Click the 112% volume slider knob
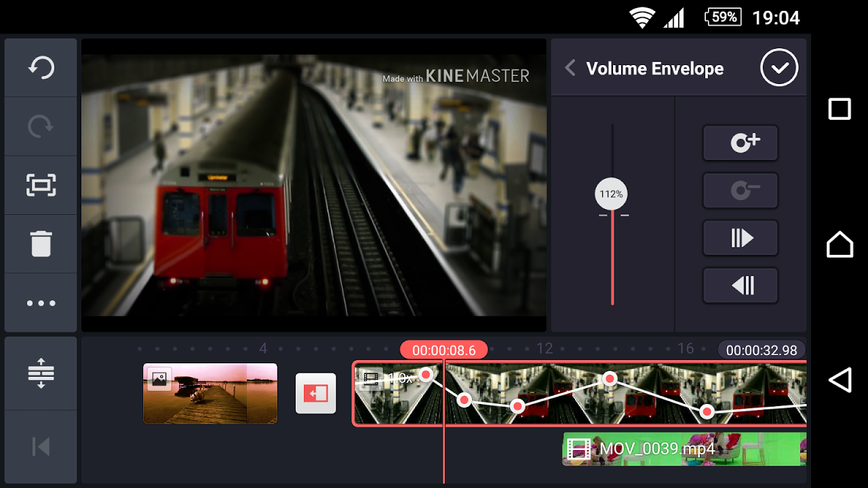Image resolution: width=868 pixels, height=488 pixels. coord(611,195)
